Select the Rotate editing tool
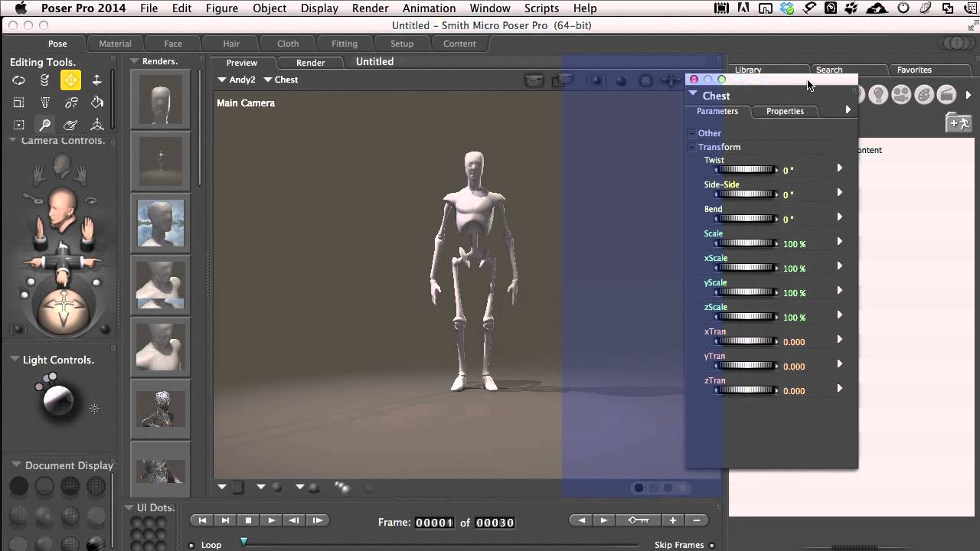The image size is (980, 551). tap(18, 80)
